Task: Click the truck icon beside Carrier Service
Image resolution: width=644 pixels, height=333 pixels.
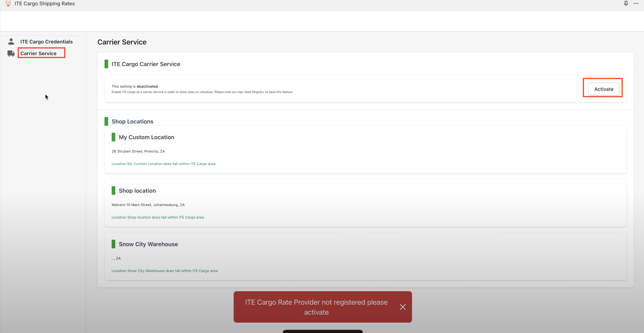Action: [11, 53]
